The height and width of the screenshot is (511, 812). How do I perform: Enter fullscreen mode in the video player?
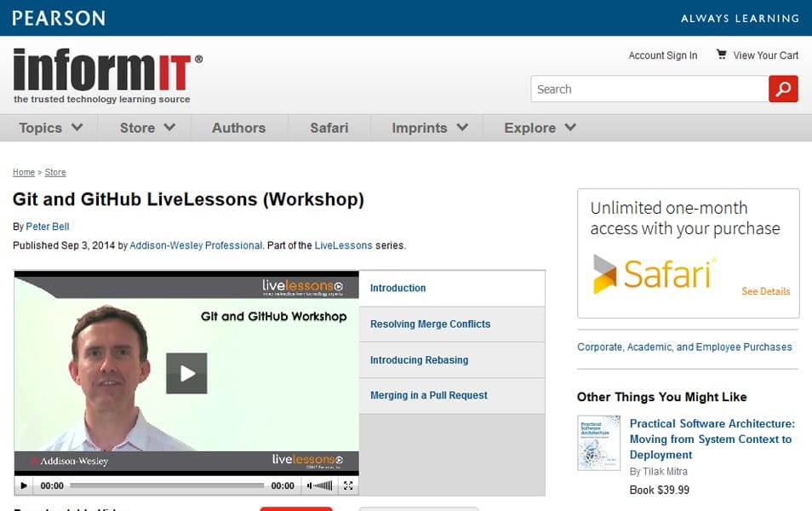click(x=348, y=485)
